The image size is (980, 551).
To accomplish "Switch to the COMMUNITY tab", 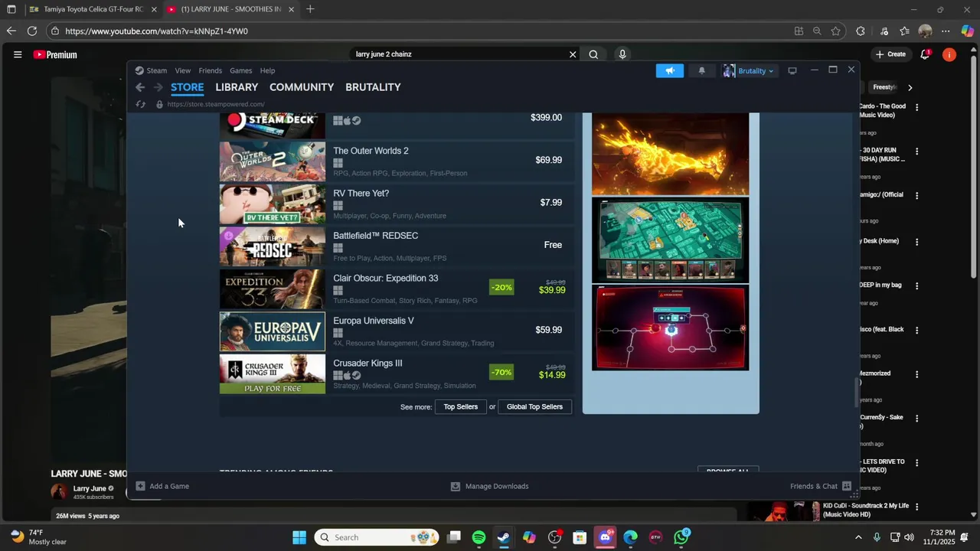I will (x=302, y=87).
